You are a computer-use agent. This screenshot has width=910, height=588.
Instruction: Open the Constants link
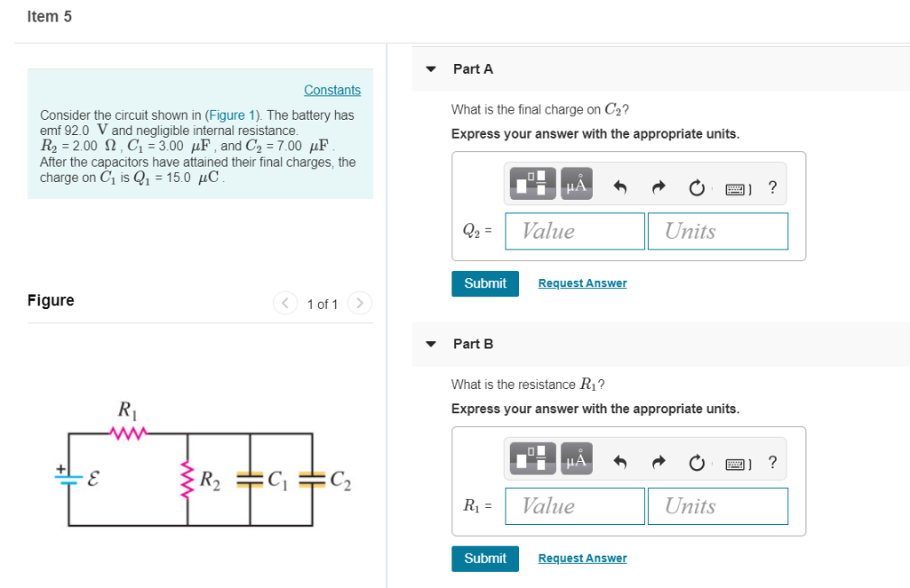[x=332, y=90]
